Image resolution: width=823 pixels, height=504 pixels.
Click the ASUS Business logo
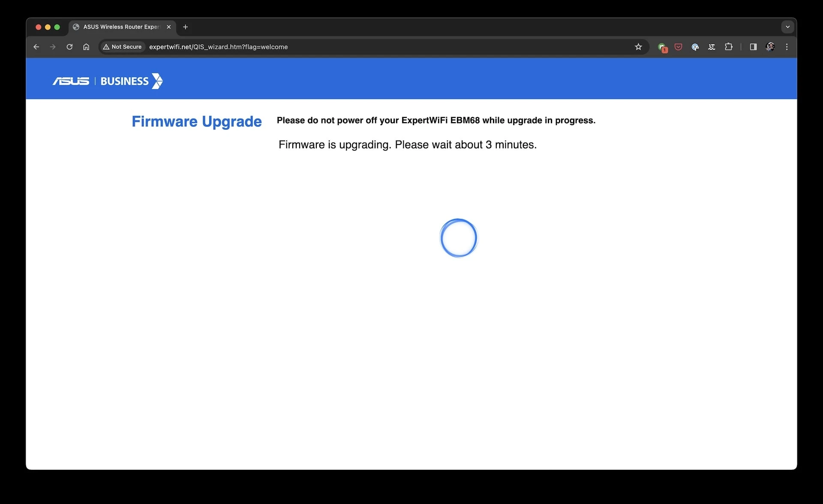point(108,81)
